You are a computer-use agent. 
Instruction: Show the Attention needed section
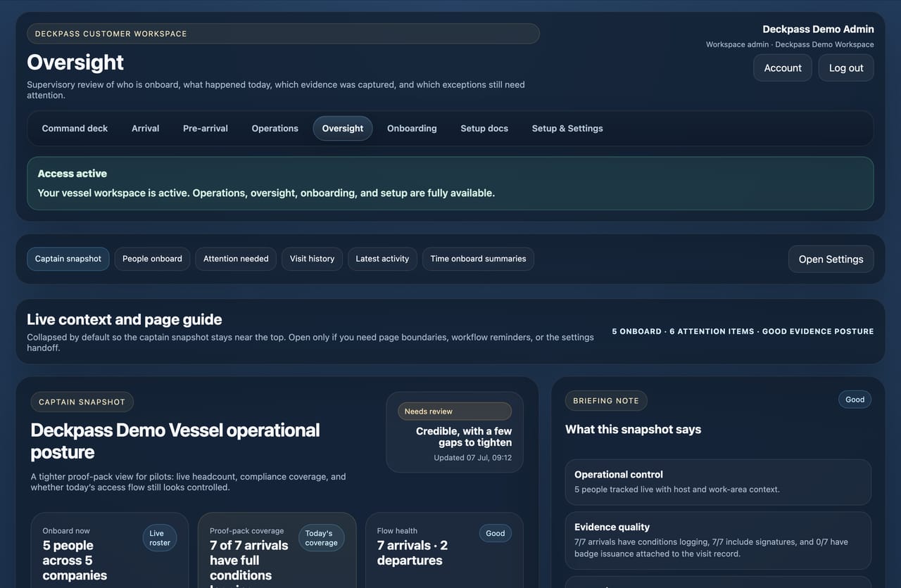click(236, 259)
